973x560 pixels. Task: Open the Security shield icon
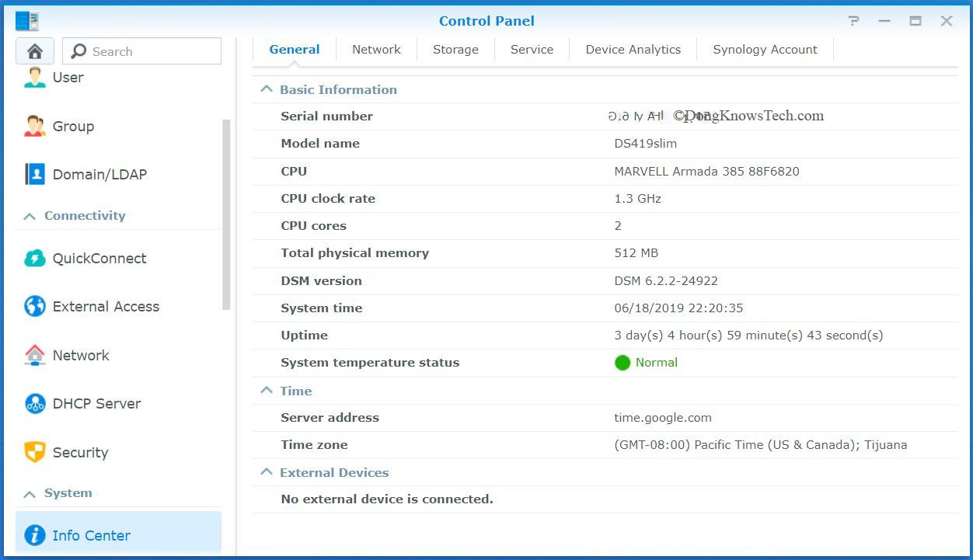[35, 452]
